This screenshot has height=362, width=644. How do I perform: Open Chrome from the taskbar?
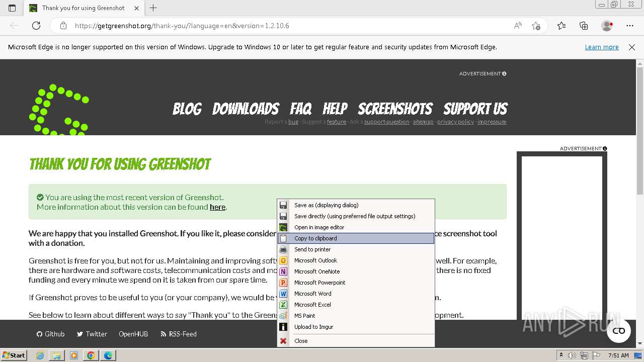(91, 355)
